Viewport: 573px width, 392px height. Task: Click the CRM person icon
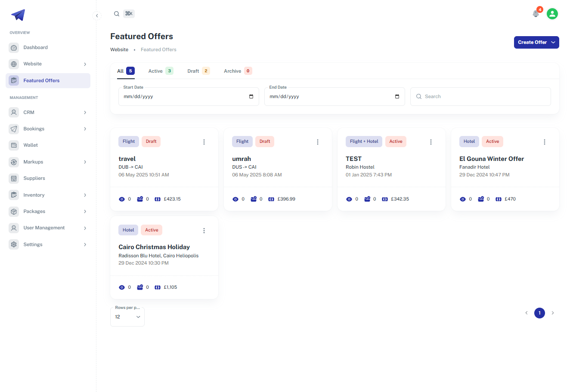pos(14,112)
